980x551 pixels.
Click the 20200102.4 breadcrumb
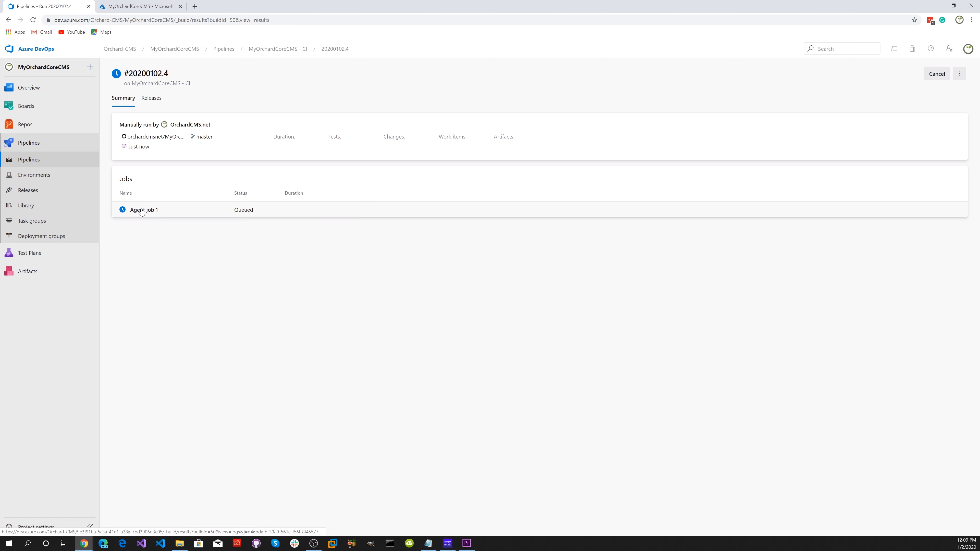click(335, 49)
